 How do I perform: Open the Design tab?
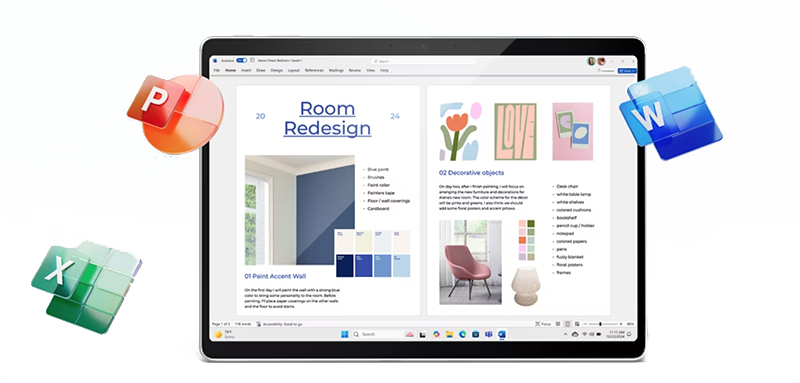tap(277, 70)
